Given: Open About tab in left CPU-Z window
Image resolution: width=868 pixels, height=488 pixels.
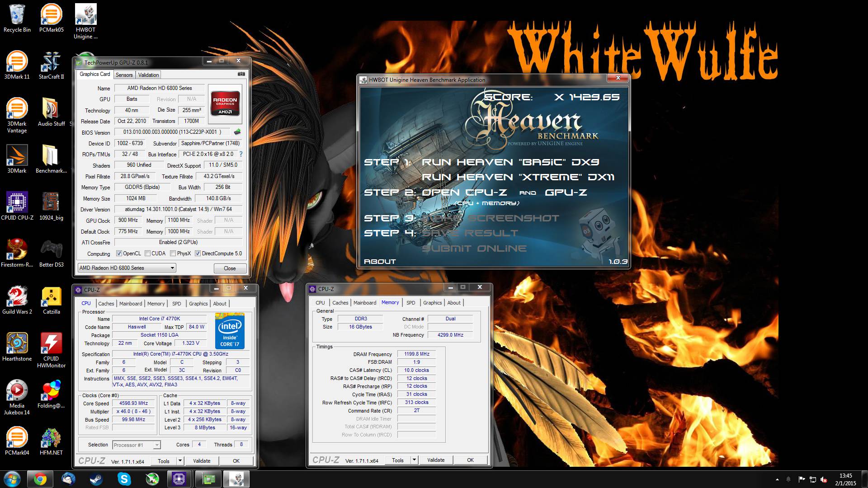Looking at the screenshot, I should (220, 304).
